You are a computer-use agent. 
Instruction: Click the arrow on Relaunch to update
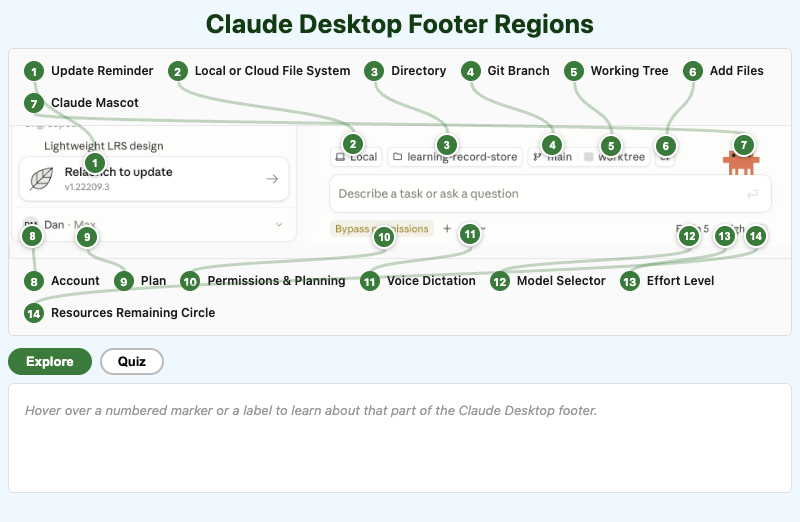pos(272,179)
